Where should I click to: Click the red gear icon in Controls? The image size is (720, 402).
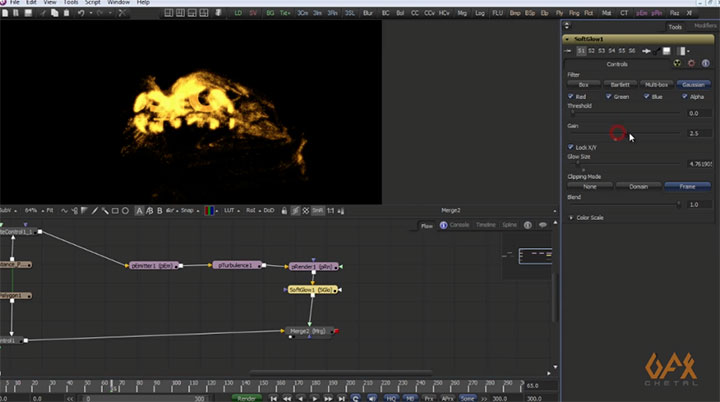[691, 63]
